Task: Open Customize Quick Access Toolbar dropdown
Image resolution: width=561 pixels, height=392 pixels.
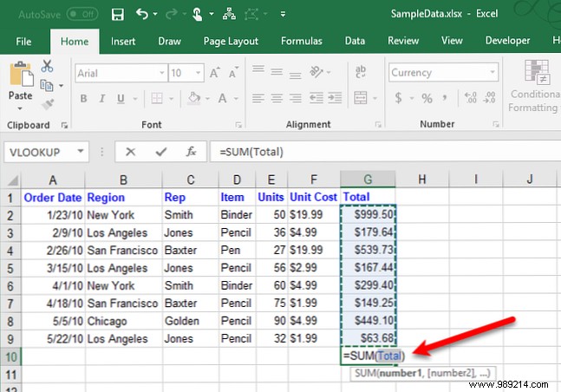Action: tap(283, 14)
